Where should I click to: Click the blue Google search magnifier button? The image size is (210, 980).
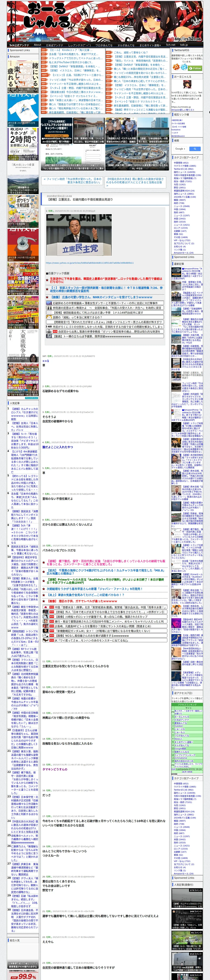[x=195, y=149]
